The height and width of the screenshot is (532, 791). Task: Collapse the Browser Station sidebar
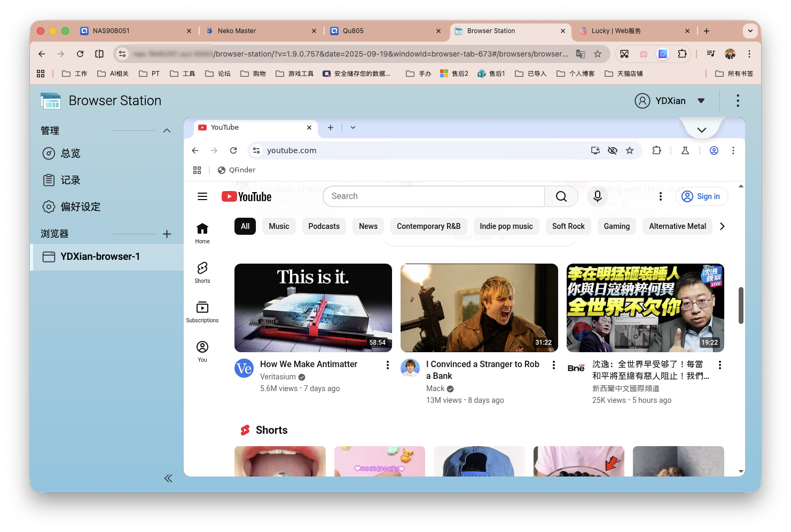[168, 478]
